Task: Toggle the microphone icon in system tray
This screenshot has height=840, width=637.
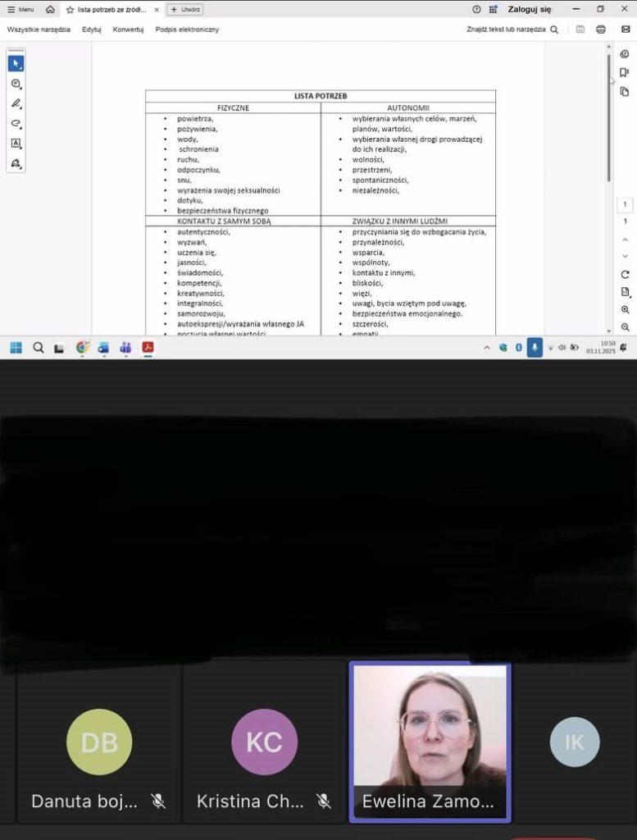Action: pyautogui.click(x=535, y=347)
